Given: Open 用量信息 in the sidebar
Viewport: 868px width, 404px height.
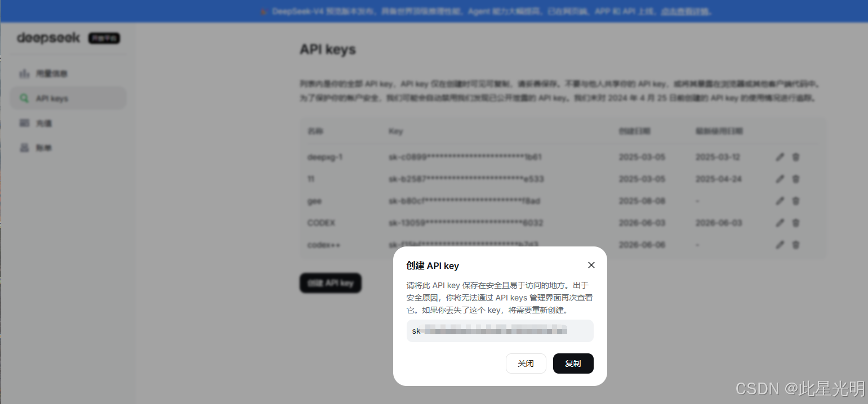Looking at the screenshot, I should point(68,74).
